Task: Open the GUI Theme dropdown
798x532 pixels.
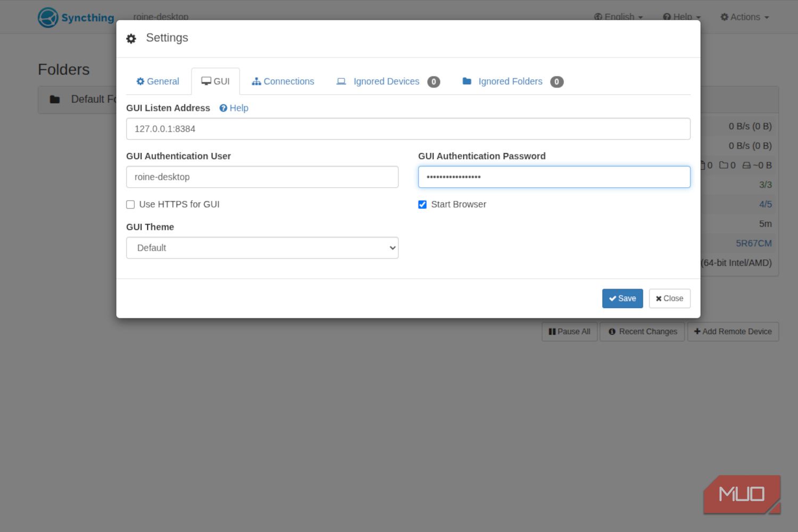Action: click(x=262, y=248)
